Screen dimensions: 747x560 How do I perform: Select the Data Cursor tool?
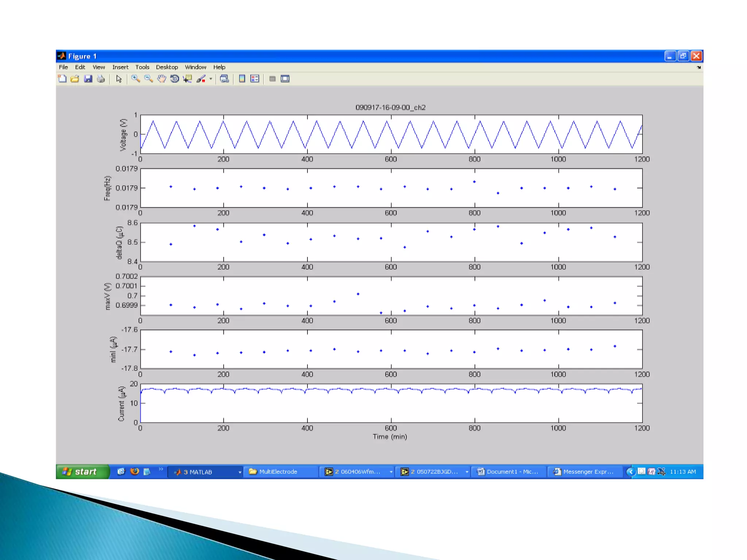point(187,79)
